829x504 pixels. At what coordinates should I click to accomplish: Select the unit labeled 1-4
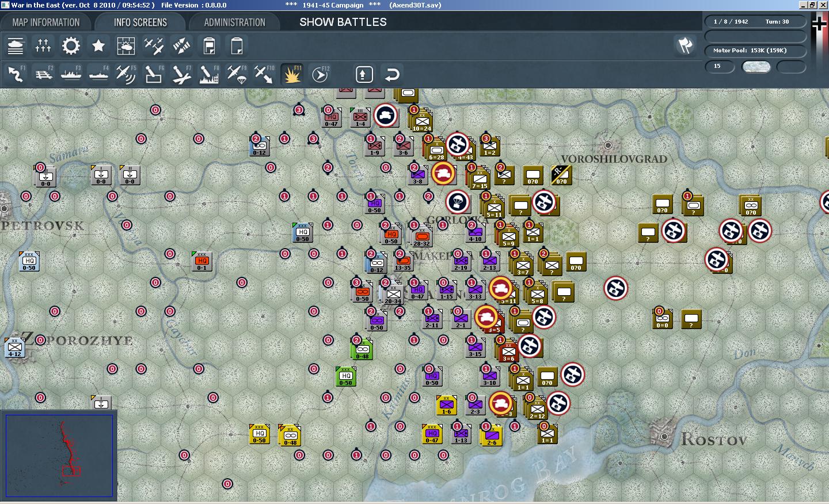[x=360, y=117]
